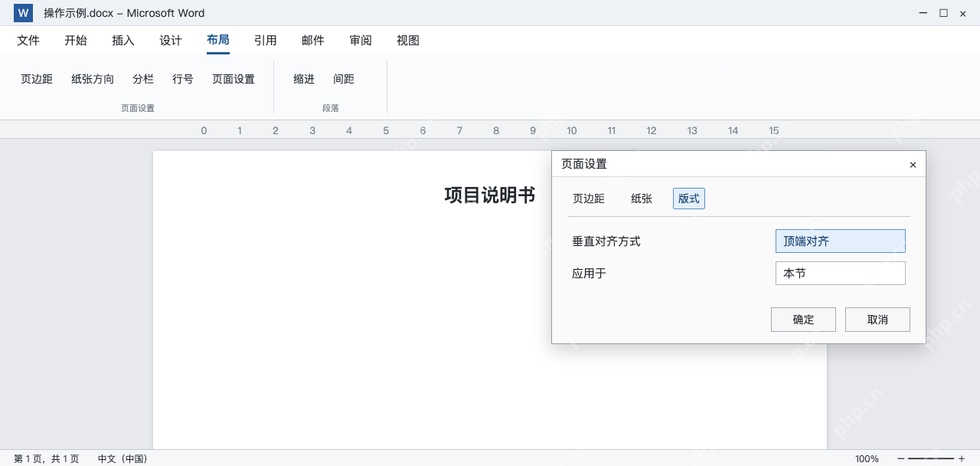Viewport: 980px width, 466px height.
Task: Click the 页面设置 group label under ribbon
Action: (138, 108)
